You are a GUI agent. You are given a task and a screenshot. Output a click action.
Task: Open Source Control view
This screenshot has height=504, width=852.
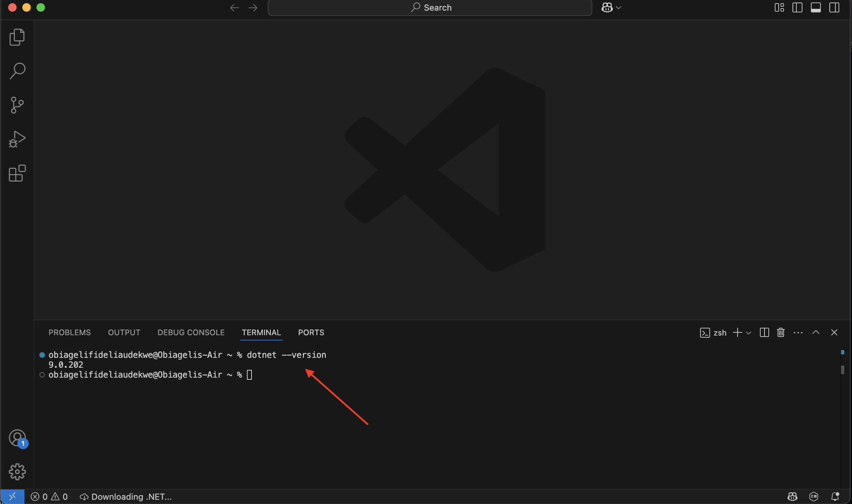tap(17, 105)
